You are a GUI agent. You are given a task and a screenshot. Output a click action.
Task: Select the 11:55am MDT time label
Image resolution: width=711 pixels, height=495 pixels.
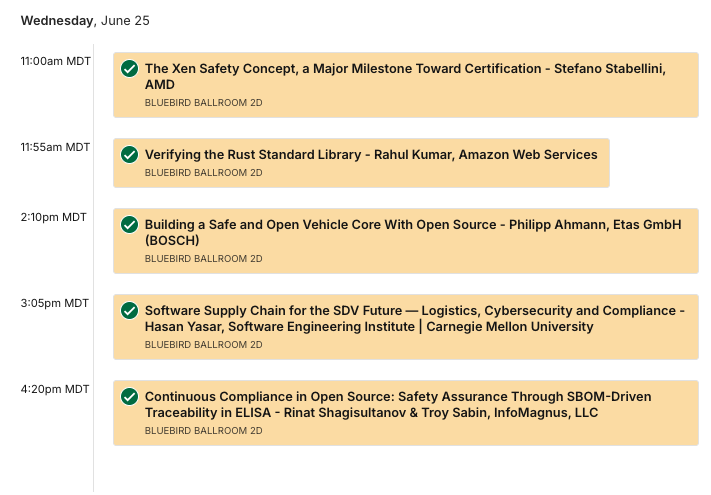(x=55, y=147)
